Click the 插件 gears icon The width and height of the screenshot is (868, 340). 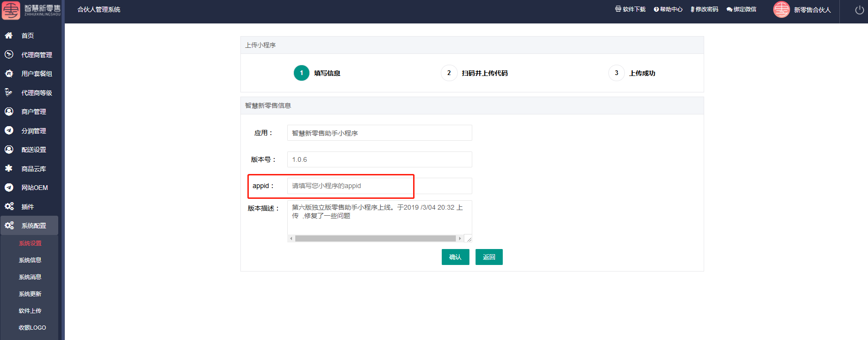pyautogui.click(x=9, y=206)
